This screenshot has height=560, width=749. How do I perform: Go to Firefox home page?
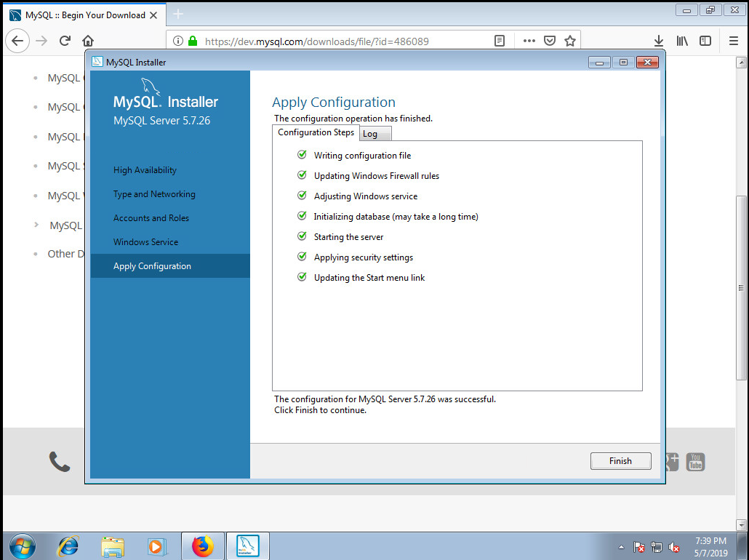(x=88, y=41)
